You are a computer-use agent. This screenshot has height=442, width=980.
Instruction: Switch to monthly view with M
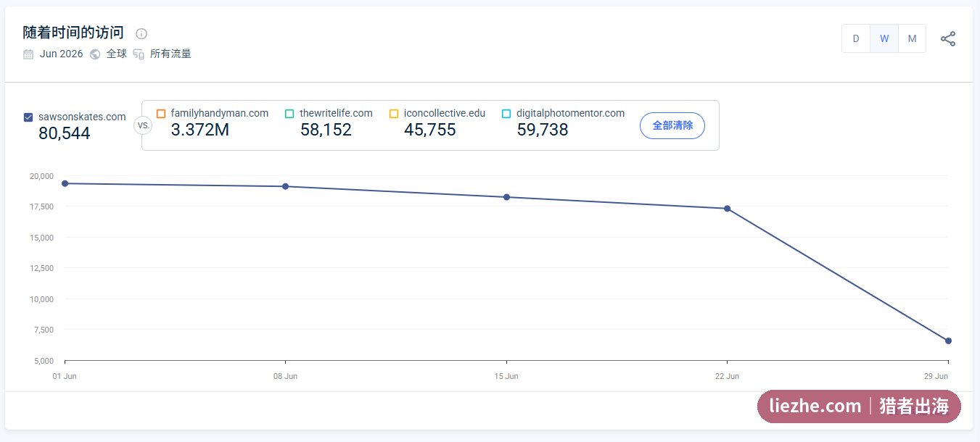[x=912, y=39]
